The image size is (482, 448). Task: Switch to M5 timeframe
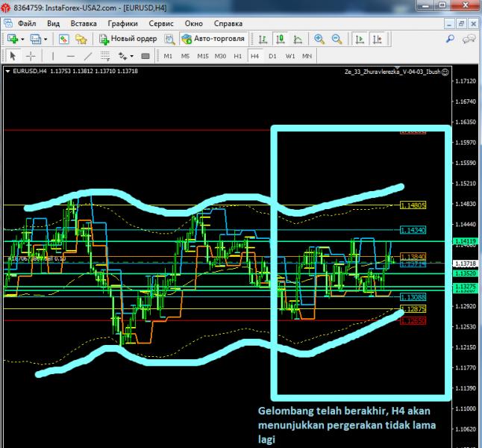coord(185,56)
